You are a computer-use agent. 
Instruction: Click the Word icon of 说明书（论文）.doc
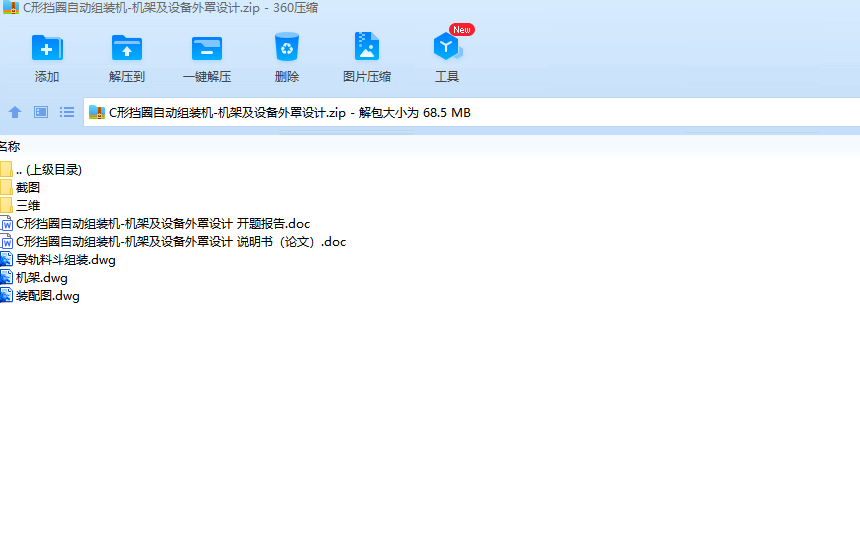(x=6, y=242)
